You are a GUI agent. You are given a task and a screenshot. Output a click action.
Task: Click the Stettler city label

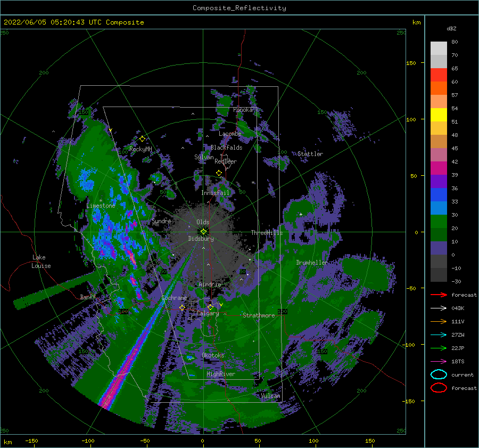click(x=310, y=154)
